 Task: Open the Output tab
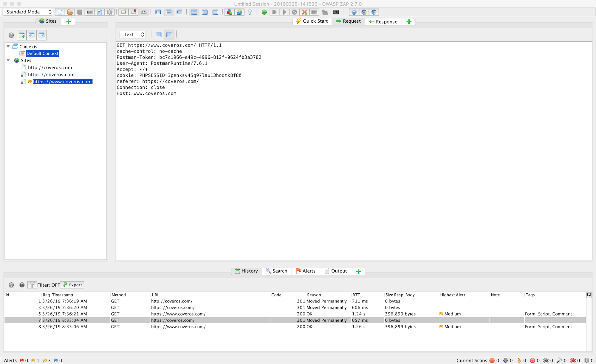(336, 271)
